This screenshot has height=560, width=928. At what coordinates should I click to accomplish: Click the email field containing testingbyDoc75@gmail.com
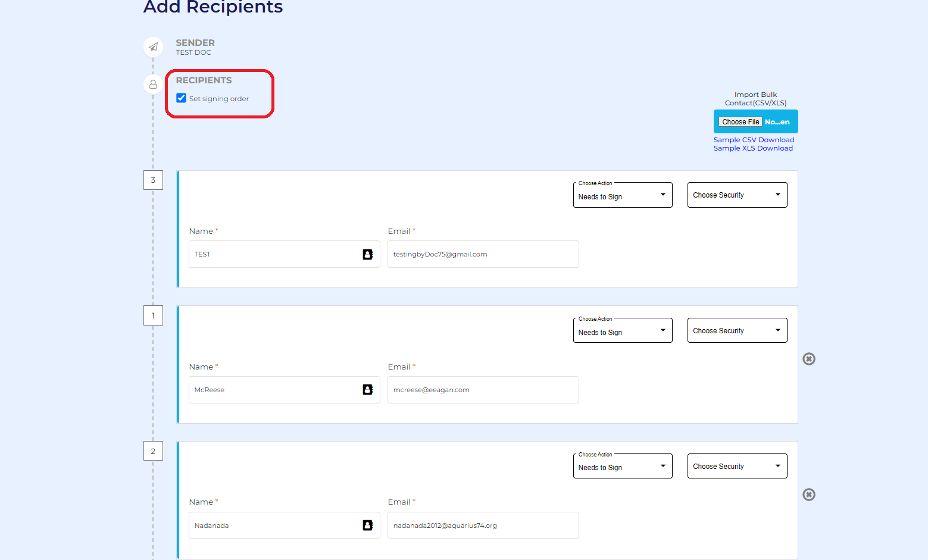point(483,254)
